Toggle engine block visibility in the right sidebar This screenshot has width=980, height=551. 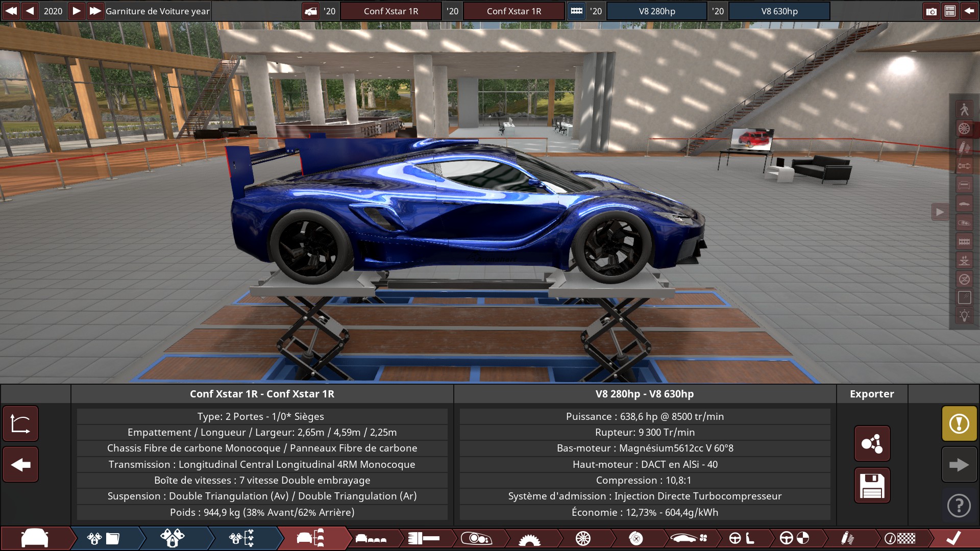click(x=964, y=241)
